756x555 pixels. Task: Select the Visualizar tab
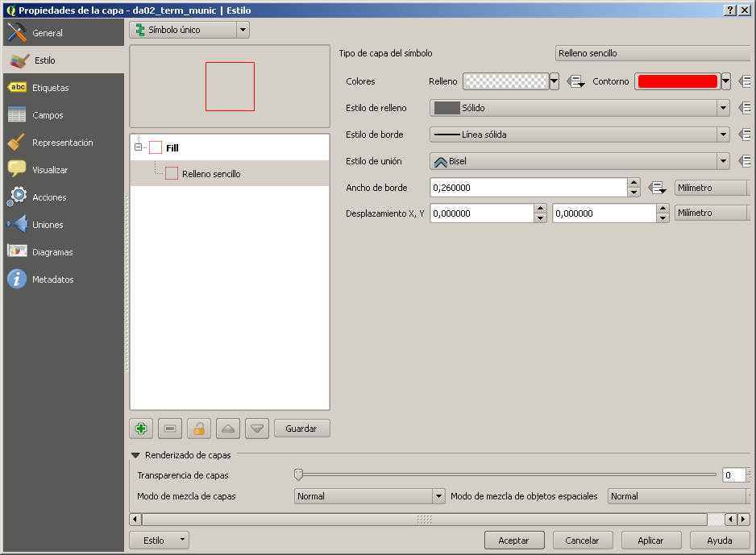64,170
